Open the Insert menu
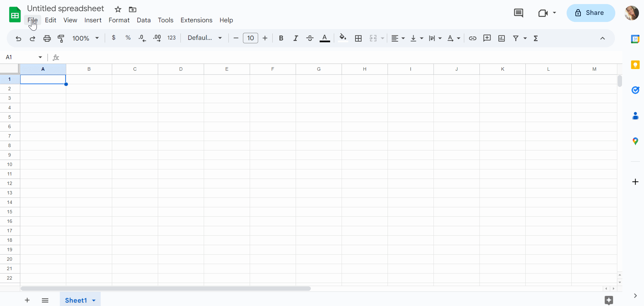644x306 pixels. click(x=93, y=20)
